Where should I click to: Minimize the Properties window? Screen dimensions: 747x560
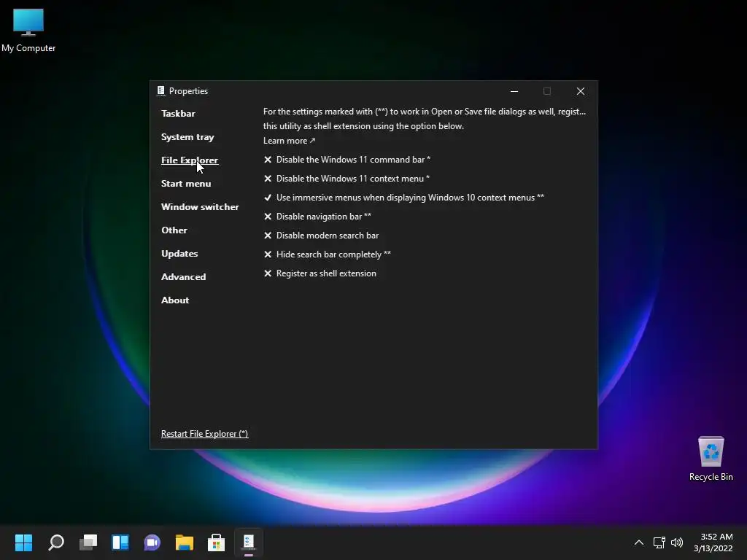514,91
